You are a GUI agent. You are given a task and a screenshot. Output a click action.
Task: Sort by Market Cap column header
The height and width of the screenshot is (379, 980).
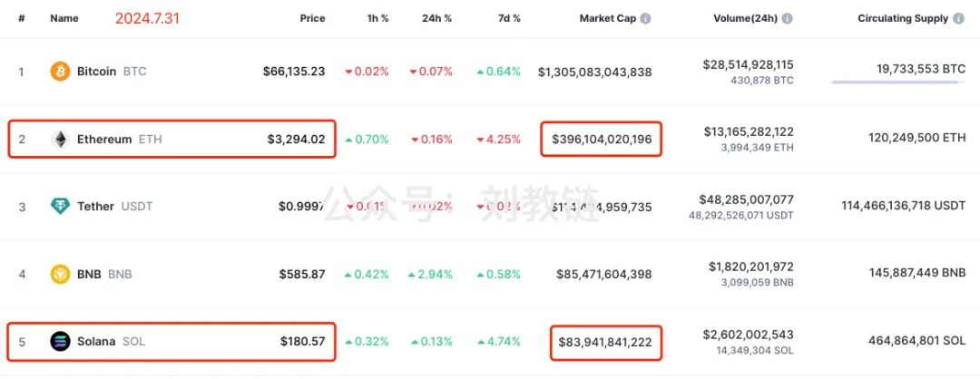(x=607, y=19)
